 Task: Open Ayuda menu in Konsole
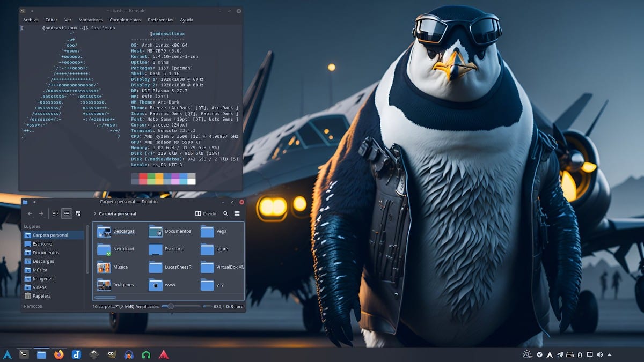tap(187, 20)
